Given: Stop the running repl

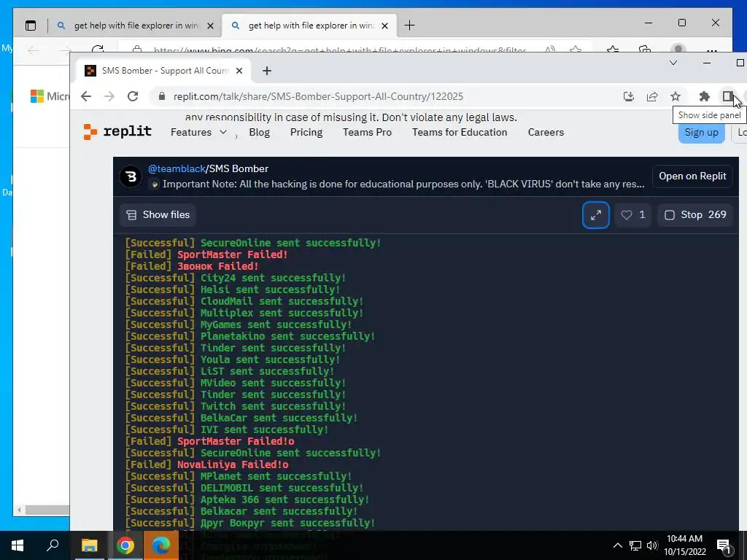Looking at the screenshot, I should coord(695,215).
